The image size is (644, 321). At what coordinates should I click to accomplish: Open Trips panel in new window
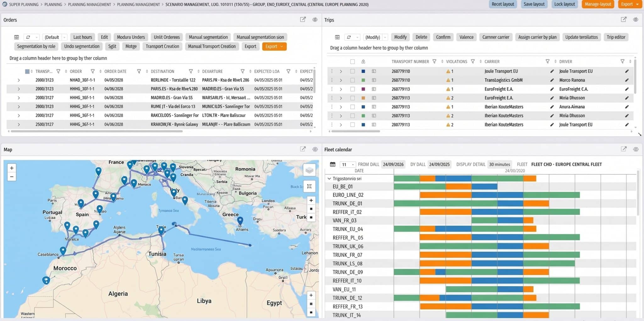pos(624,20)
